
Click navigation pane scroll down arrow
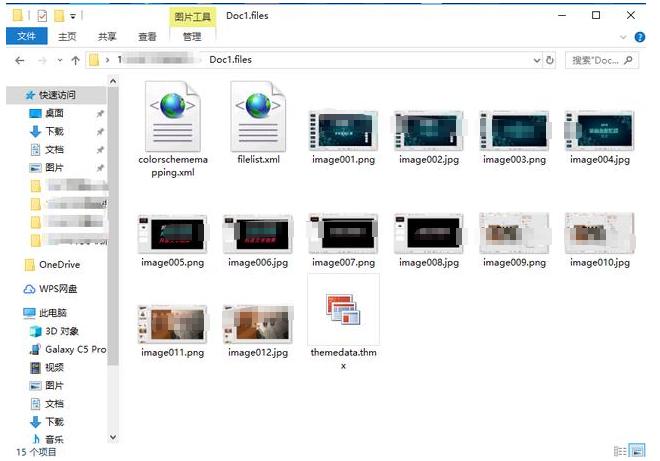(x=113, y=437)
